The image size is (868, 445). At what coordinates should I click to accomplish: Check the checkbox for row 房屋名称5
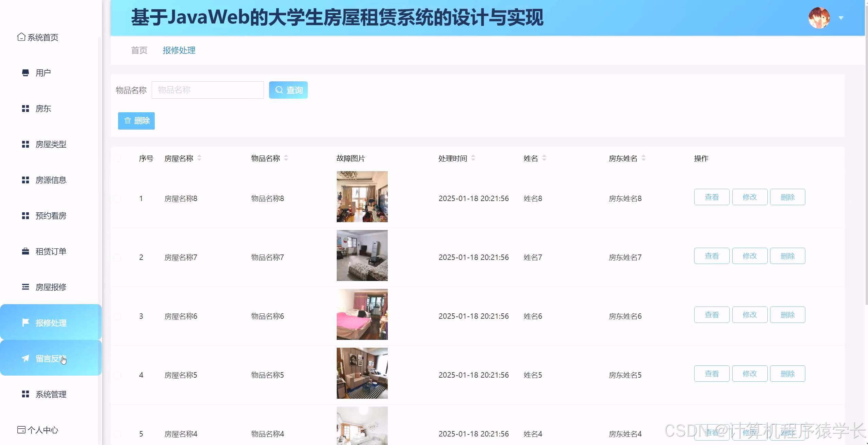click(117, 375)
